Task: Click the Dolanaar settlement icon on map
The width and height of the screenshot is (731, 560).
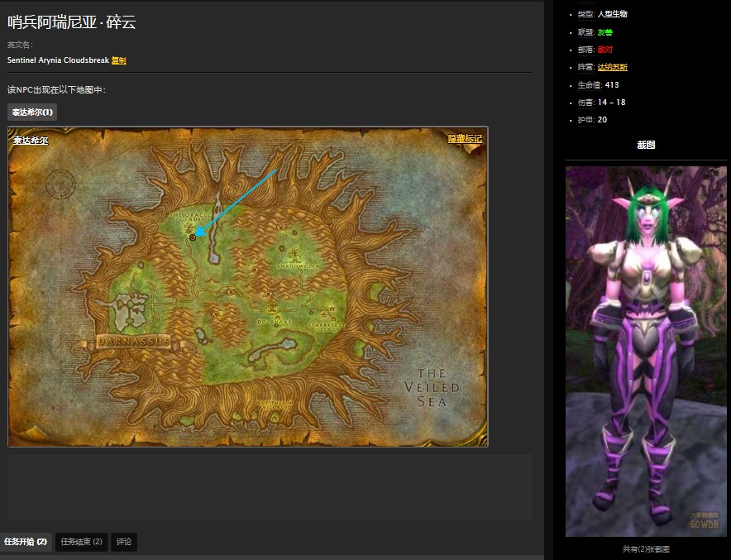Action: (272, 311)
